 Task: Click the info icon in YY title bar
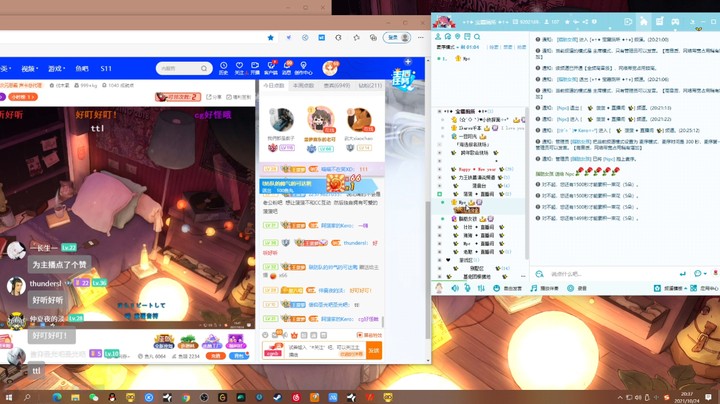point(594,22)
